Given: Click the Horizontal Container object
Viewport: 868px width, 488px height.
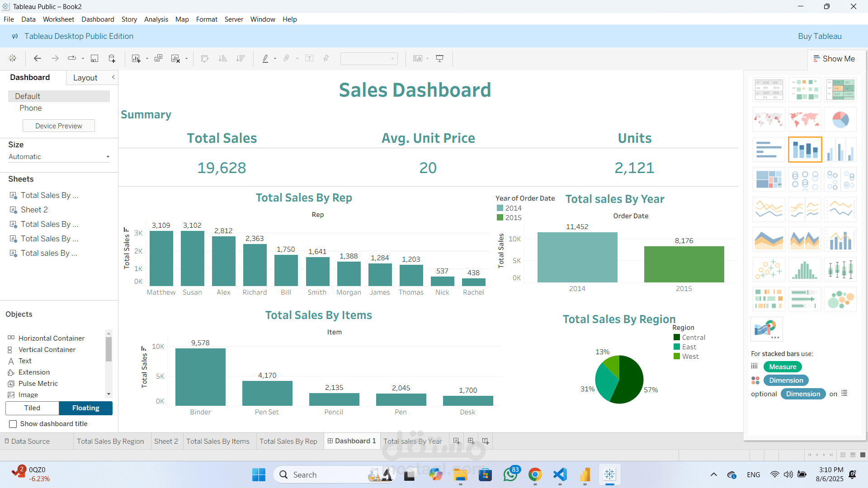Looking at the screenshot, I should pos(52,338).
